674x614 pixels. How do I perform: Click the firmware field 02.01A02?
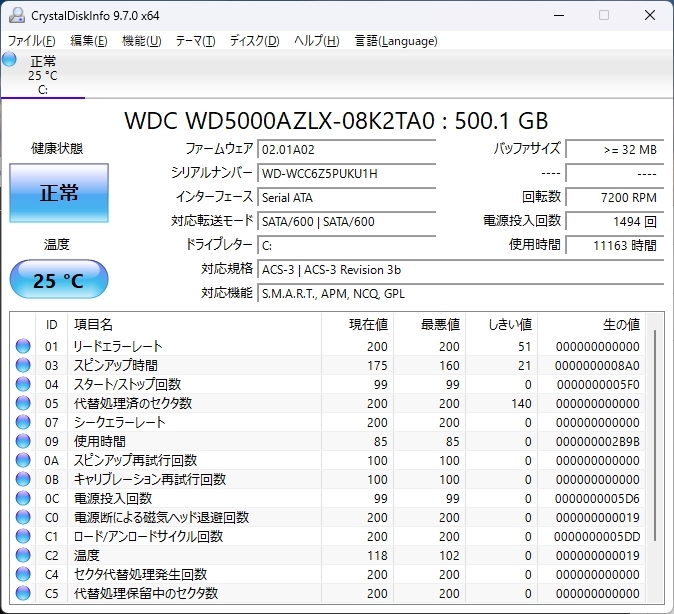346,149
